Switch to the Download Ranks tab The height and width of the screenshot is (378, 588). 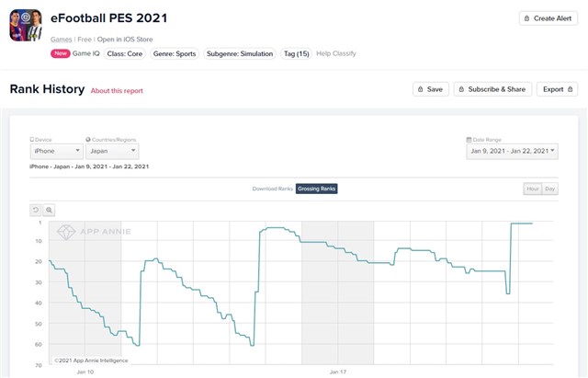pyautogui.click(x=272, y=189)
